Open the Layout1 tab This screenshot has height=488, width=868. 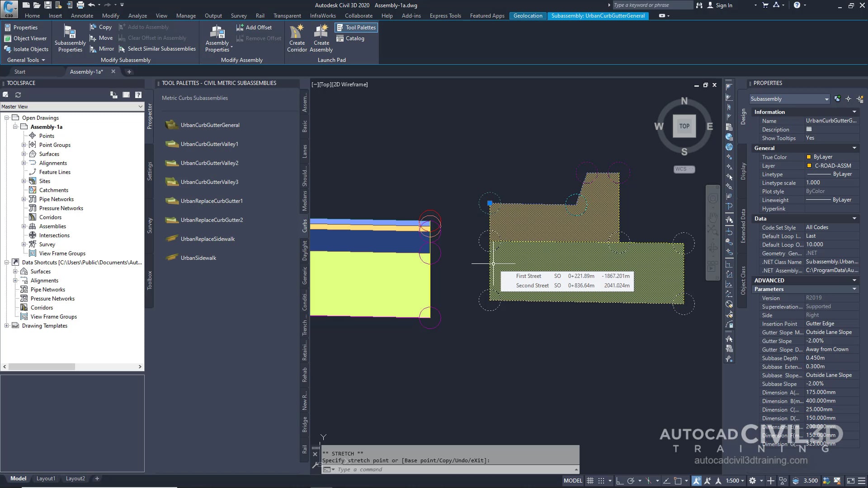click(46, 478)
